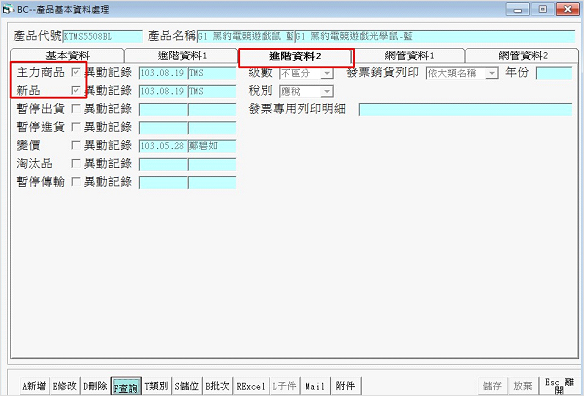The height and width of the screenshot is (396, 584).
Task: Click the 發票專用列印明細 input field
Action: click(x=465, y=110)
